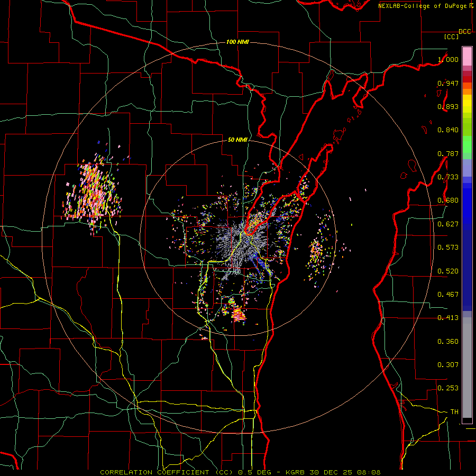The height and width of the screenshot is (476, 476).
Task: Select the 0.413 scale value
Action: [448, 318]
